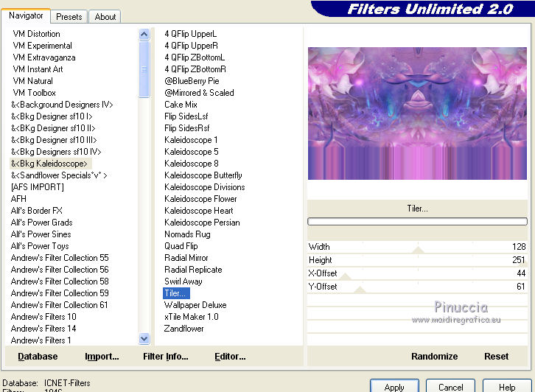Select &<Sandflower Specials°v° > category
Viewport: 535px width, 392px height.
tap(59, 175)
